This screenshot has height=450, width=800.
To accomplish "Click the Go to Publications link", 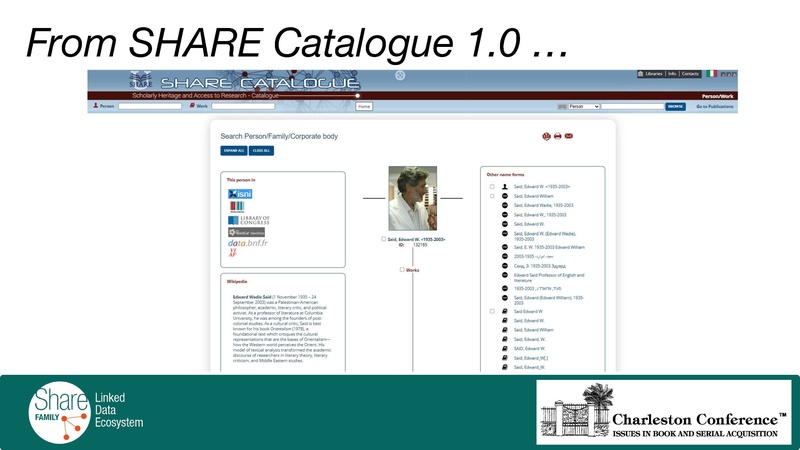I will click(715, 107).
